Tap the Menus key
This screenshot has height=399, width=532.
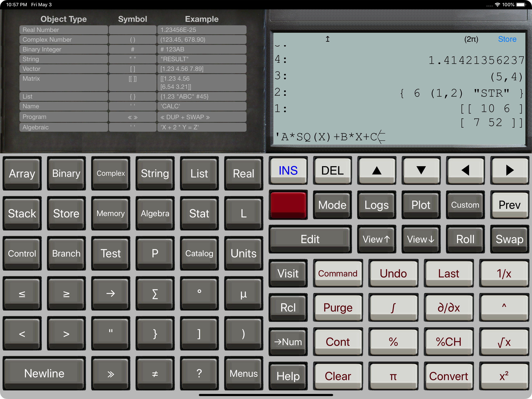tap(244, 373)
